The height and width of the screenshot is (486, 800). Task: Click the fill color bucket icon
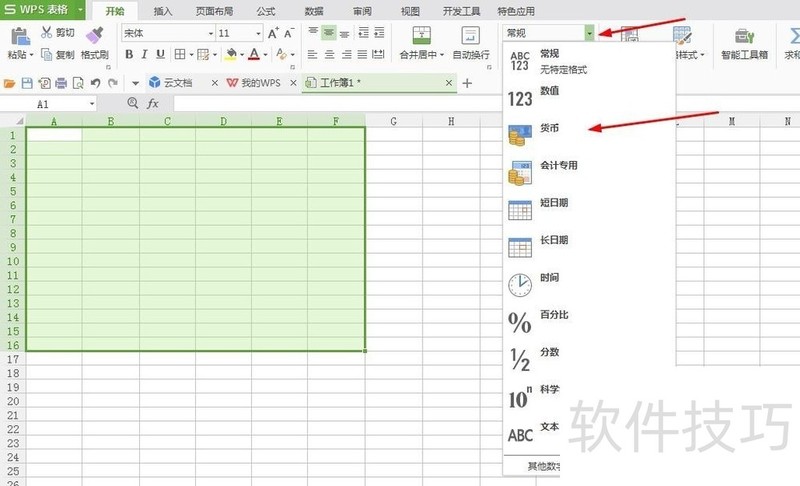click(231, 54)
